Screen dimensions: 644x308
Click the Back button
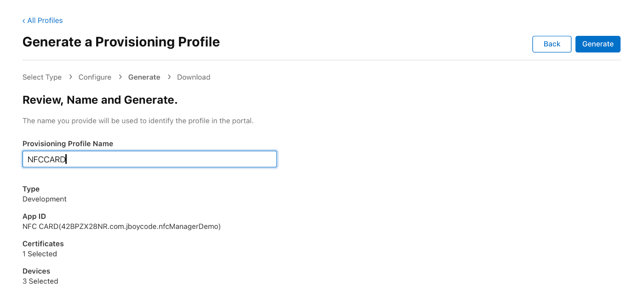[552, 44]
